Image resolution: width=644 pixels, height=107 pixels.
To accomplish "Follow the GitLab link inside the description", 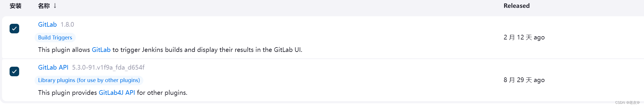I will click(101, 50).
